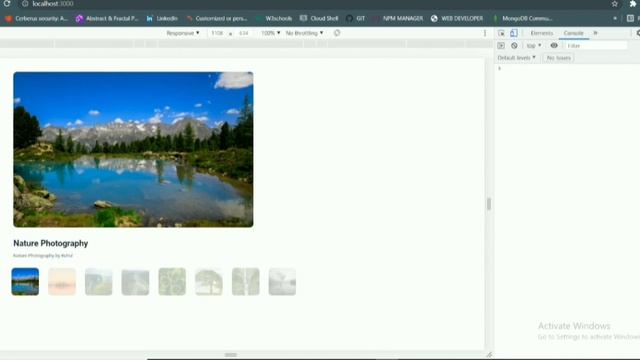The image size is (640, 360).
Task: Open the No throttling dropdown
Action: 304,33
